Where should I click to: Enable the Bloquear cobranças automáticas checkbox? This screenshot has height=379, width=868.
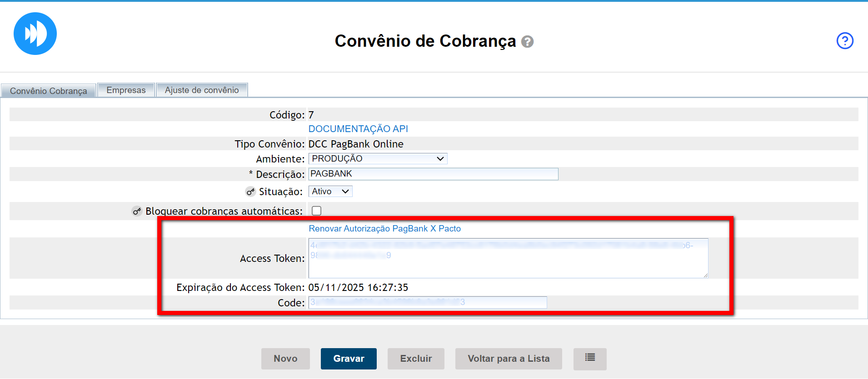click(317, 211)
